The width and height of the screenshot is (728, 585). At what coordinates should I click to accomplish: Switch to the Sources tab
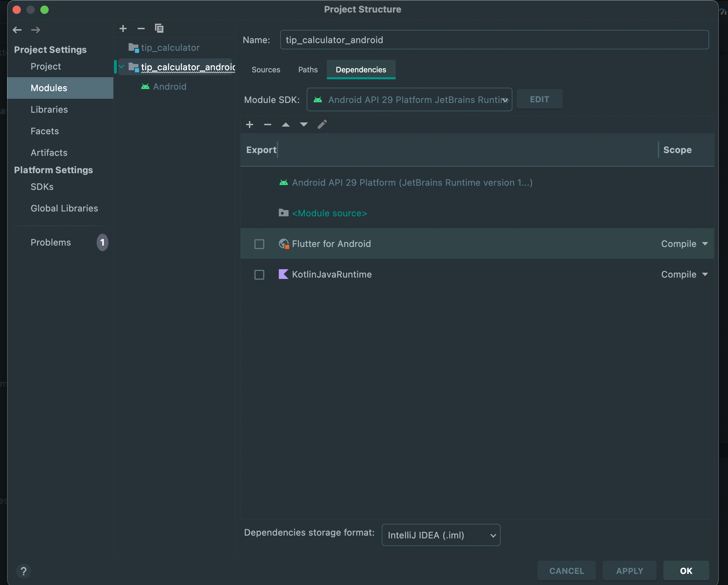coord(266,70)
